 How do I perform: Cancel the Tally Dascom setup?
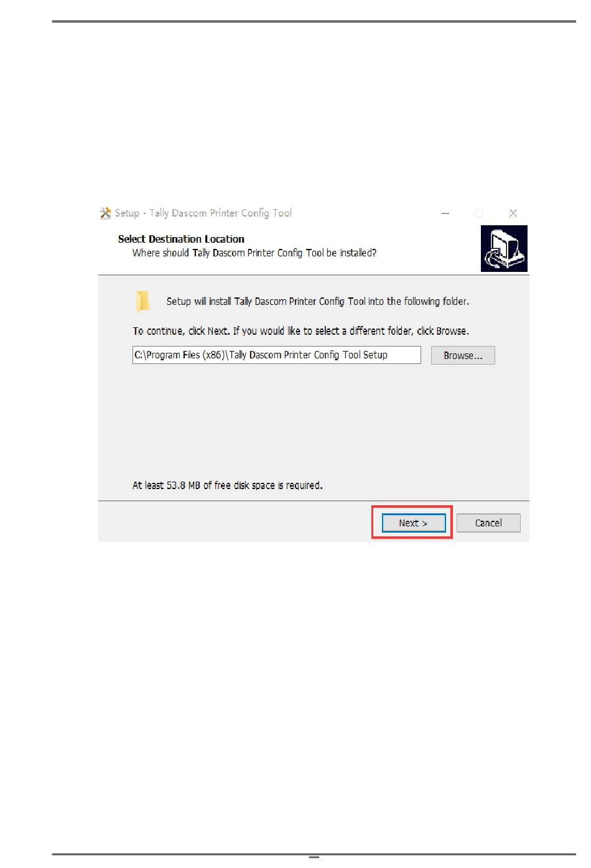[x=488, y=523]
